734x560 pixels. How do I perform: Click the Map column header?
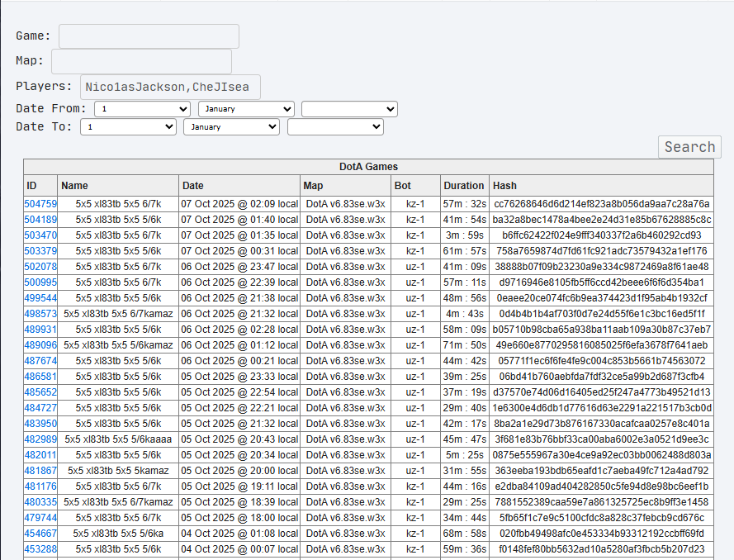pyautogui.click(x=345, y=186)
